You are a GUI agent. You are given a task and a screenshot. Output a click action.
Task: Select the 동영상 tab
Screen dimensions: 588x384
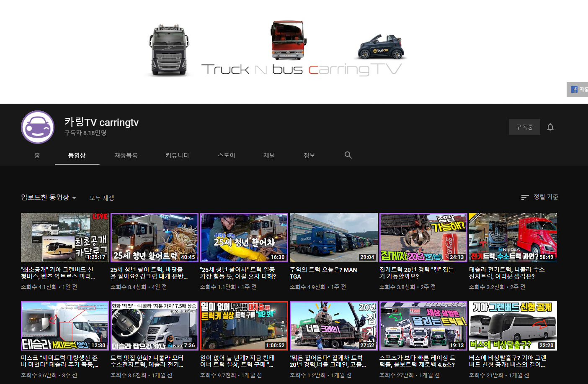(77, 155)
